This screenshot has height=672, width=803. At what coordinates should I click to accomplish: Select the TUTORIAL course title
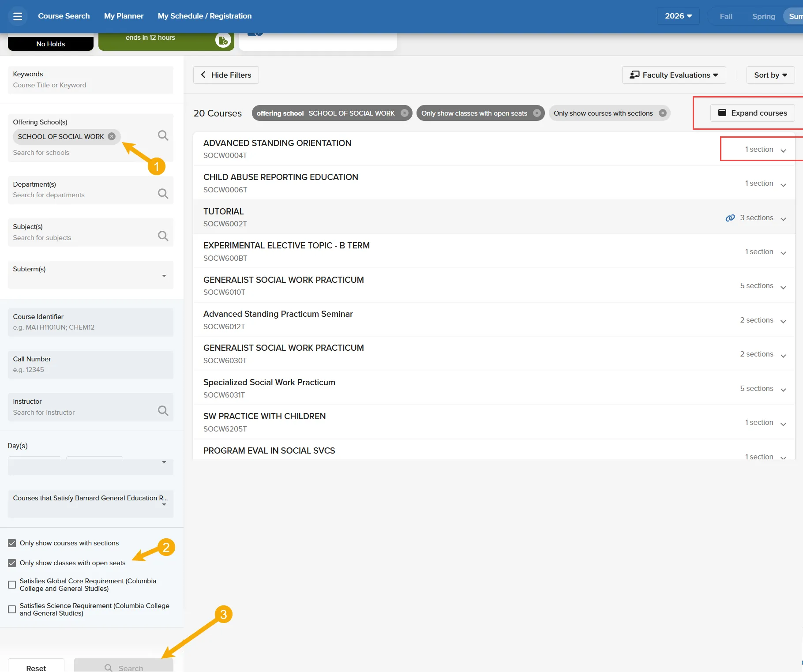coord(224,211)
